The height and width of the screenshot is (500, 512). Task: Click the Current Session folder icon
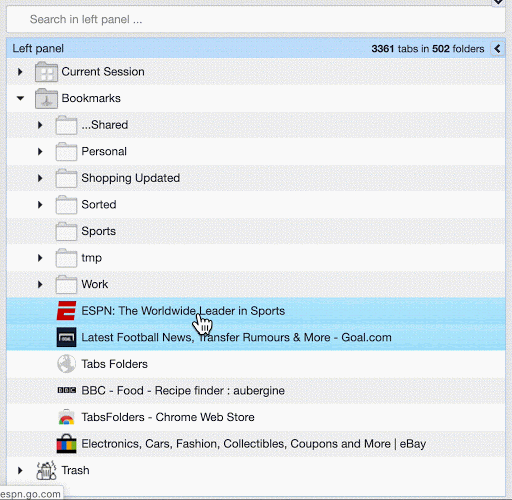pyautogui.click(x=46, y=72)
